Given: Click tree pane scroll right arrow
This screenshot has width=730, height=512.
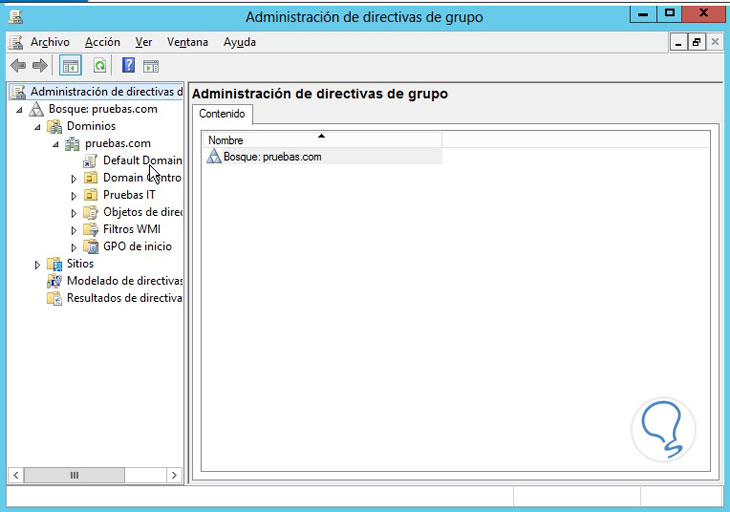Looking at the screenshot, I should click(x=174, y=475).
